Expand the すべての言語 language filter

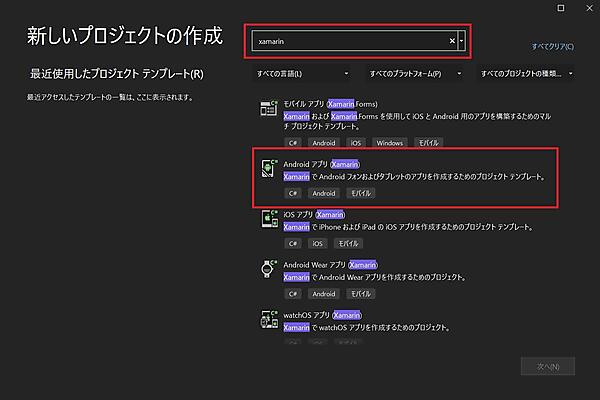click(302, 74)
